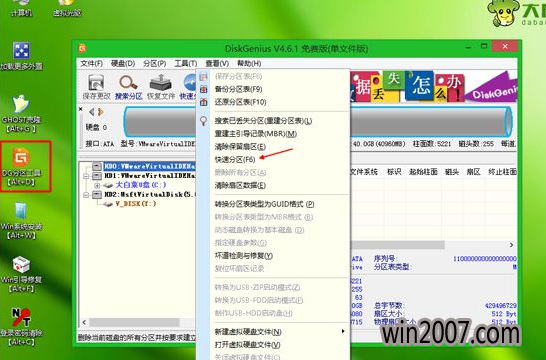Click the Quick Partition toolbar icon beside 恢复文件
The width and height of the screenshot is (546, 360).
coord(188,87)
